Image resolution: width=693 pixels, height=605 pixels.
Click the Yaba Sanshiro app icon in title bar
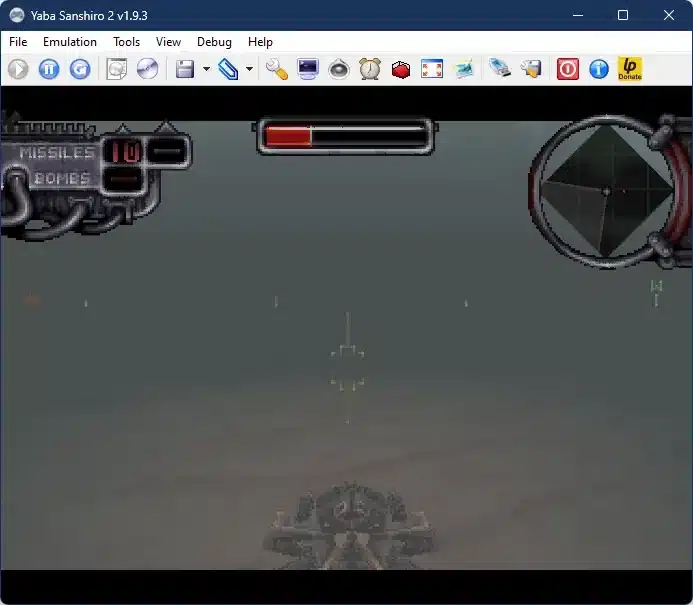[x=17, y=15]
